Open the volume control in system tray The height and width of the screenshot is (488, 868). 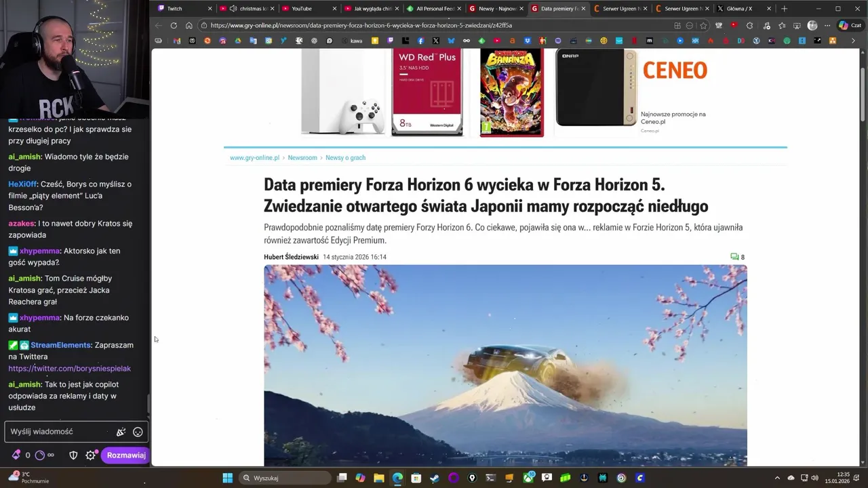pos(814,478)
